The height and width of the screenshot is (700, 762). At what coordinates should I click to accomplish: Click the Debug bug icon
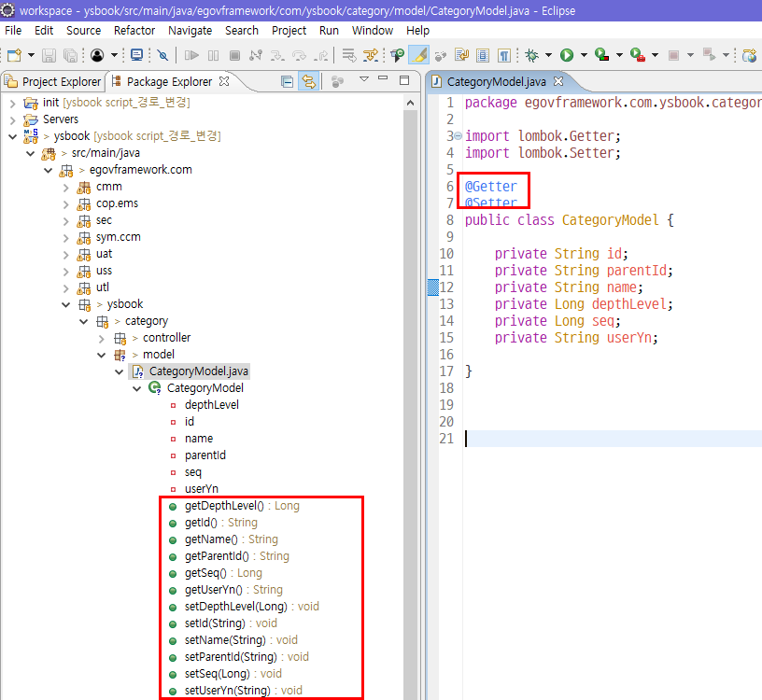532,55
